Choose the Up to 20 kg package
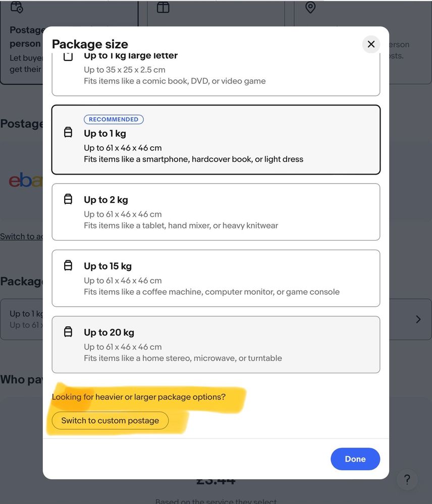 pyautogui.click(x=215, y=345)
